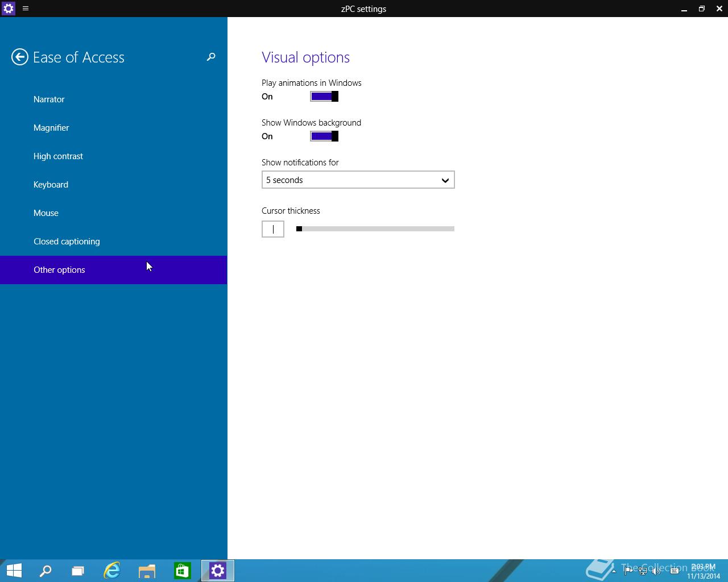Viewport: 728px width, 582px height.
Task: Select Magnifier in the sidebar
Action: click(114, 128)
